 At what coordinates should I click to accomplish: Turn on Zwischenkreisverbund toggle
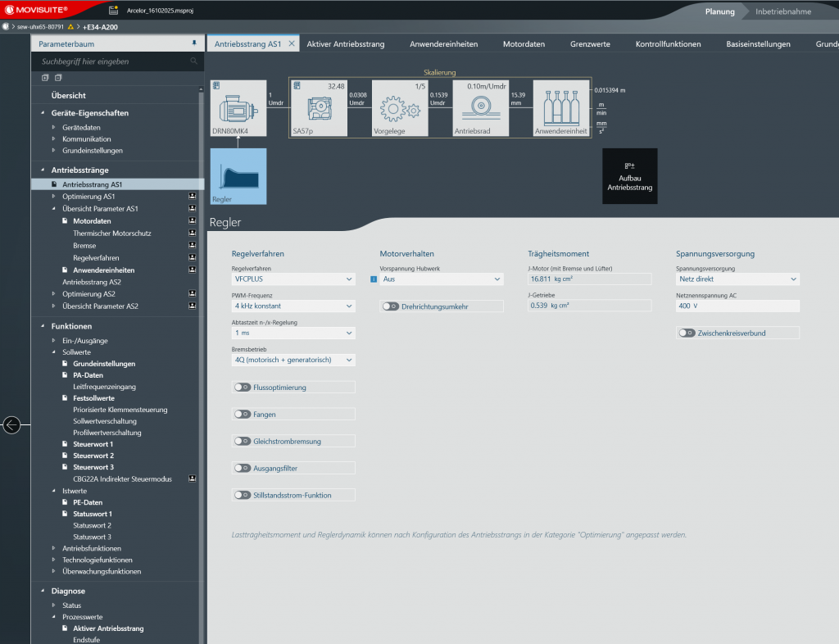pyautogui.click(x=687, y=333)
